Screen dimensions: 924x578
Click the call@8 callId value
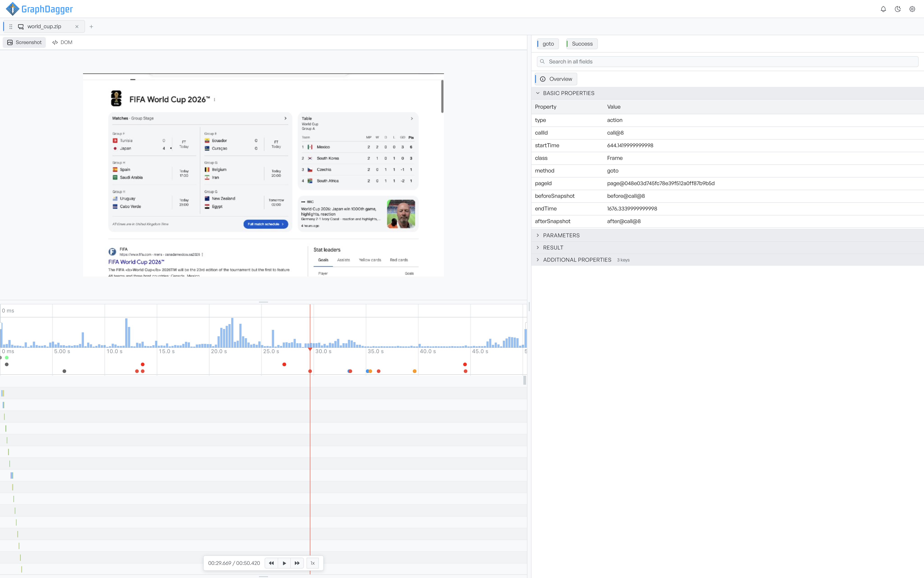[x=615, y=133]
